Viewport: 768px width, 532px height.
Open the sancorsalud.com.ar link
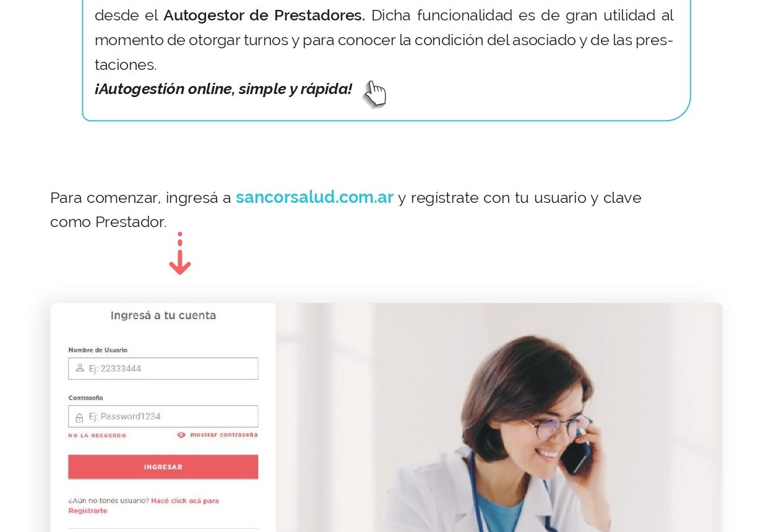tap(314, 197)
